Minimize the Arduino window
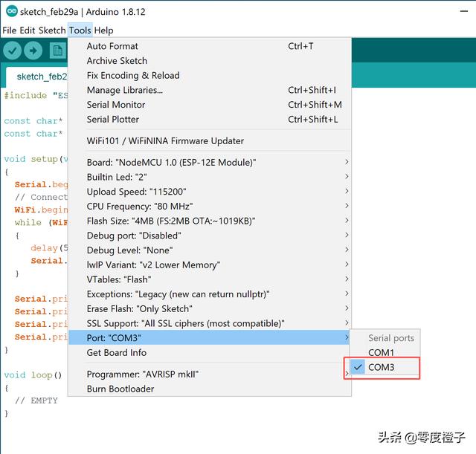This screenshot has width=476, height=454. 464,12
